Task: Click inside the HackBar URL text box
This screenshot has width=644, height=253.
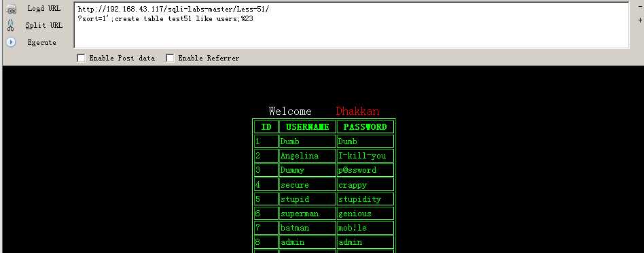Action: point(352,25)
